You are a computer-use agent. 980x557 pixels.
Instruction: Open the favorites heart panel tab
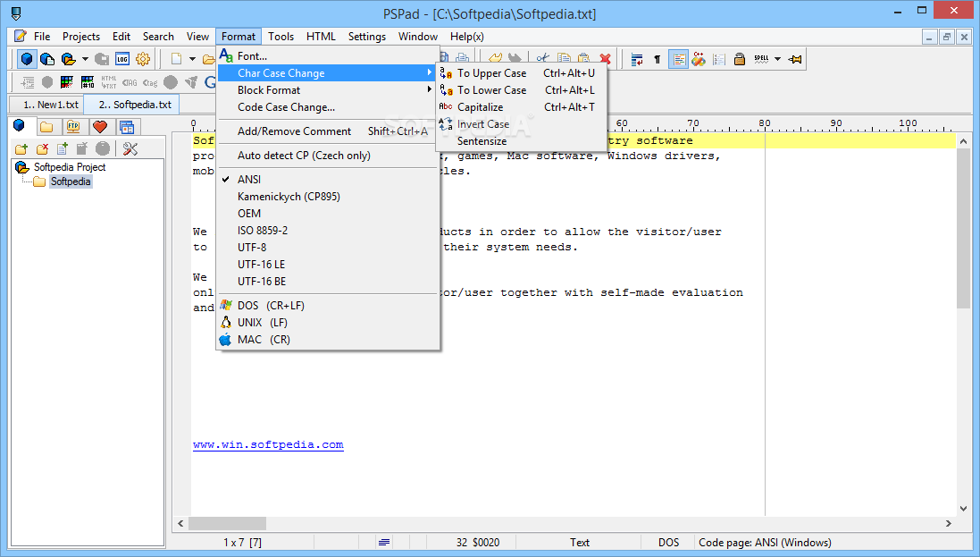pos(100,127)
